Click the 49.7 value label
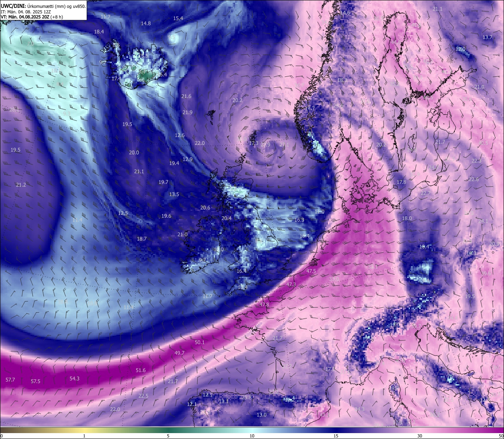 tap(179, 353)
